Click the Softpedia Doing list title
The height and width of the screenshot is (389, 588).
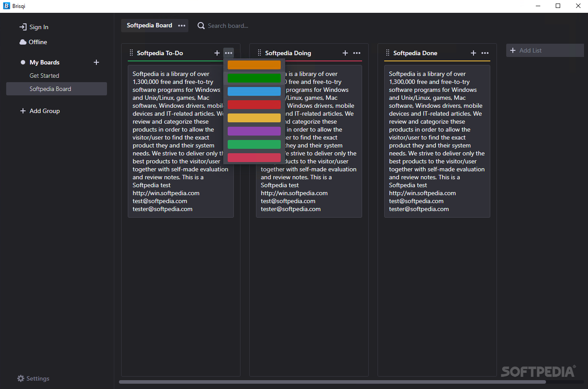point(288,53)
